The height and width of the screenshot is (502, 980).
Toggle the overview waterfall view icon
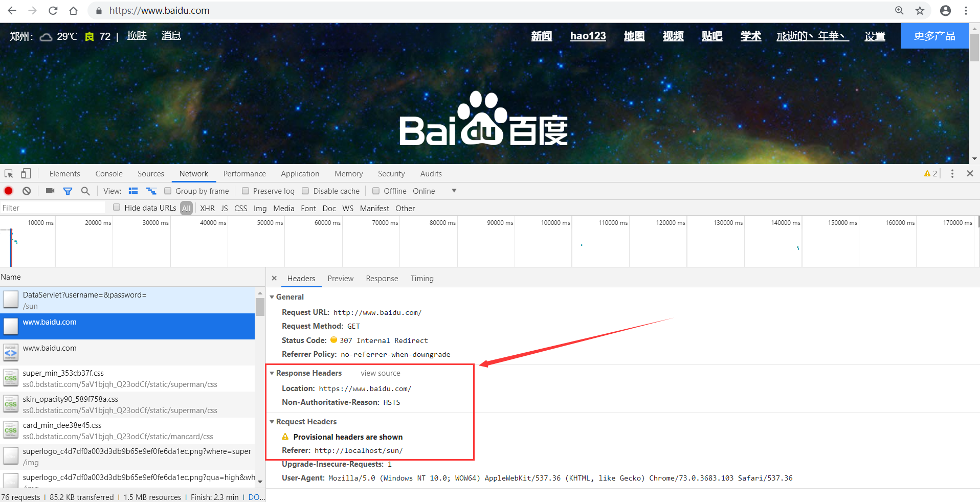pos(151,191)
